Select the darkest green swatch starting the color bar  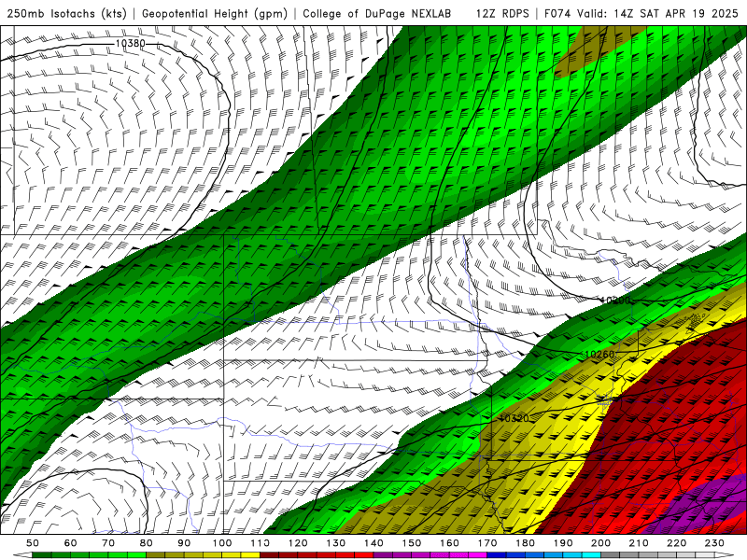[x=42, y=555]
